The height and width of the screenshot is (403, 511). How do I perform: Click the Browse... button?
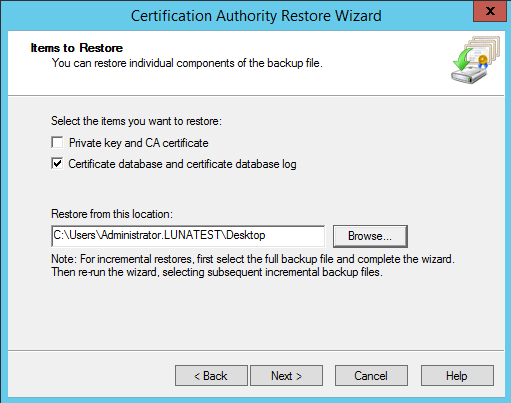point(370,236)
